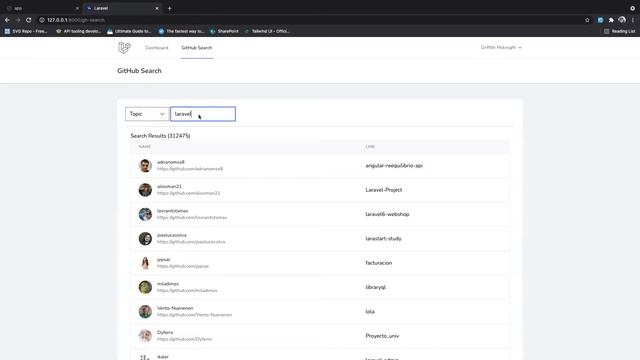The width and height of the screenshot is (640, 360).
Task: Open the avatar beside Proyecto_univ
Action: pyautogui.click(x=145, y=336)
